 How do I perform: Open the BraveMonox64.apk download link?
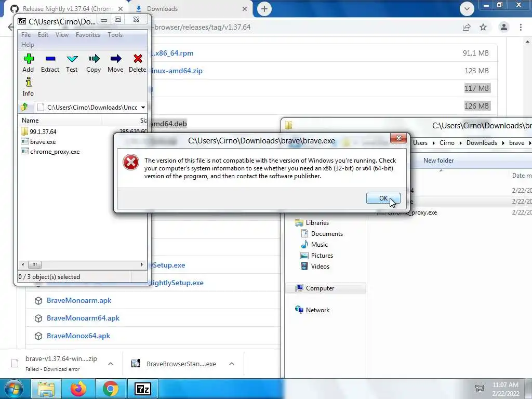coord(78,336)
